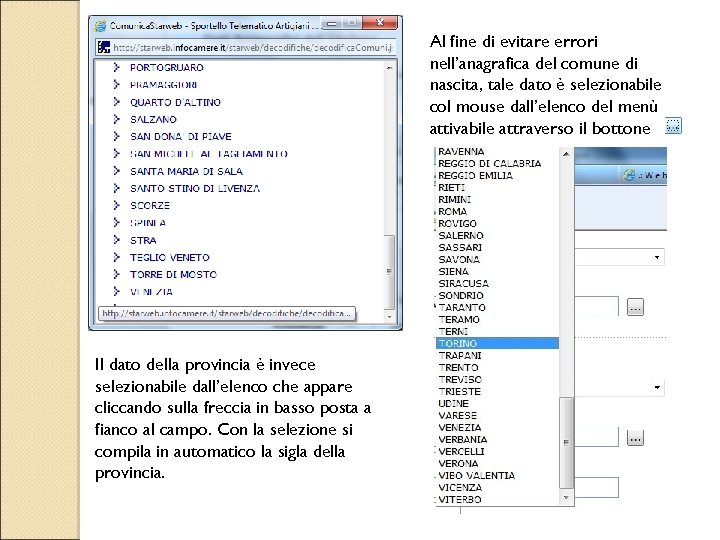
Task: Expand the SAN DONA' DI PIAVE arrow
Action: pos(116,136)
